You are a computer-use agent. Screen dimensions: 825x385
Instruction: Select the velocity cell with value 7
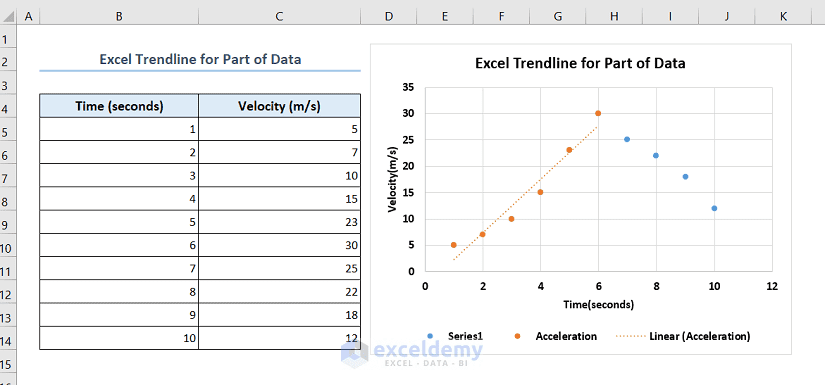pos(279,152)
